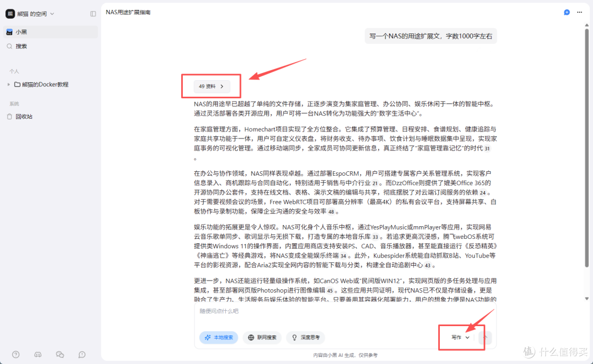Click citation 33 after 本地音乐库

pyautogui.click(x=375, y=237)
